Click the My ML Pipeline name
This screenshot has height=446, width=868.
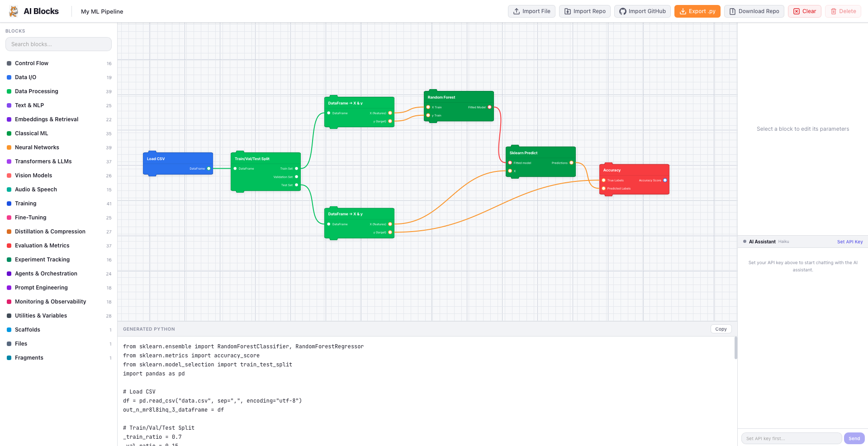click(102, 11)
